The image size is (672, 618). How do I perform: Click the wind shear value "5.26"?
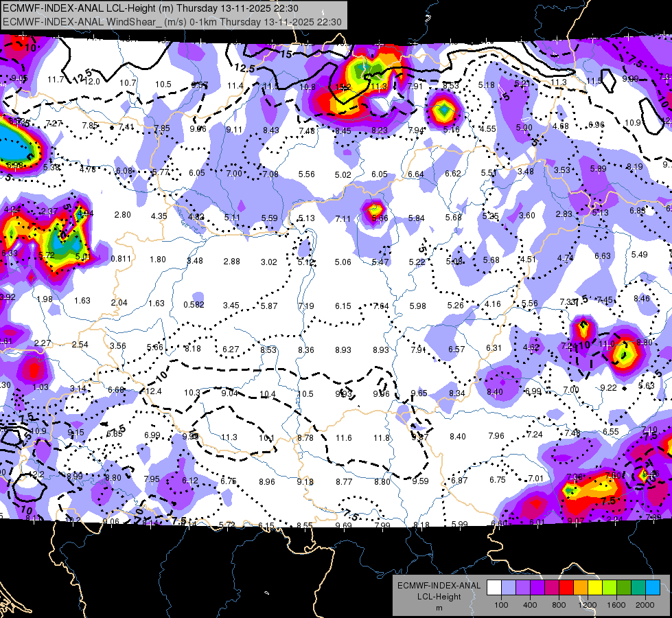[x=455, y=305]
